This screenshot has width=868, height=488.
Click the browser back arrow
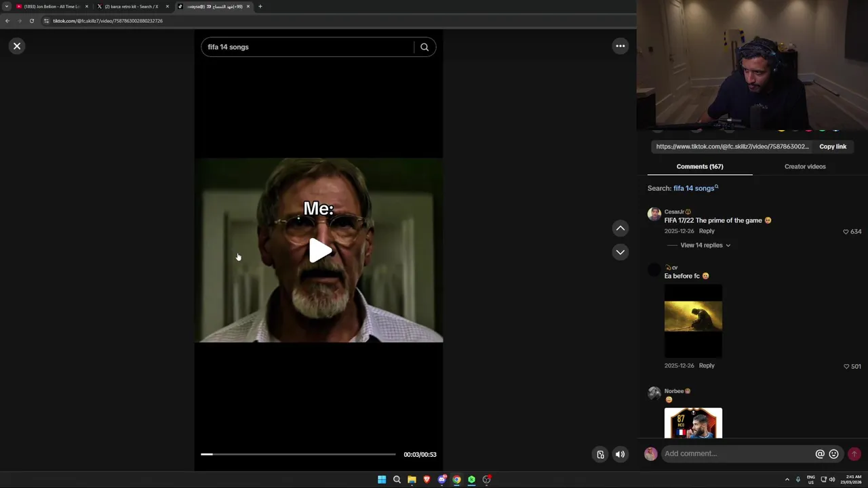click(7, 21)
